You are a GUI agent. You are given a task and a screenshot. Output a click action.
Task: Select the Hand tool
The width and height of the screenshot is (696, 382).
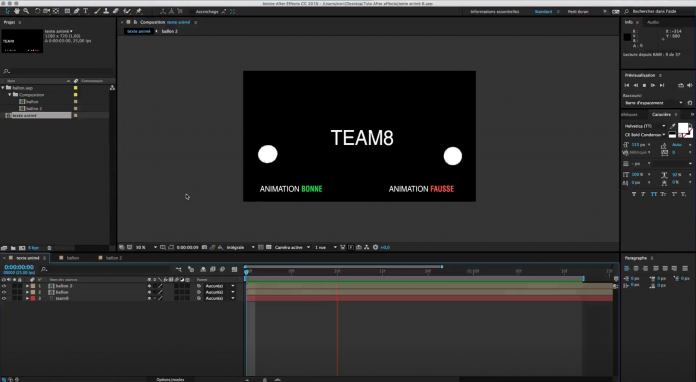17,11
